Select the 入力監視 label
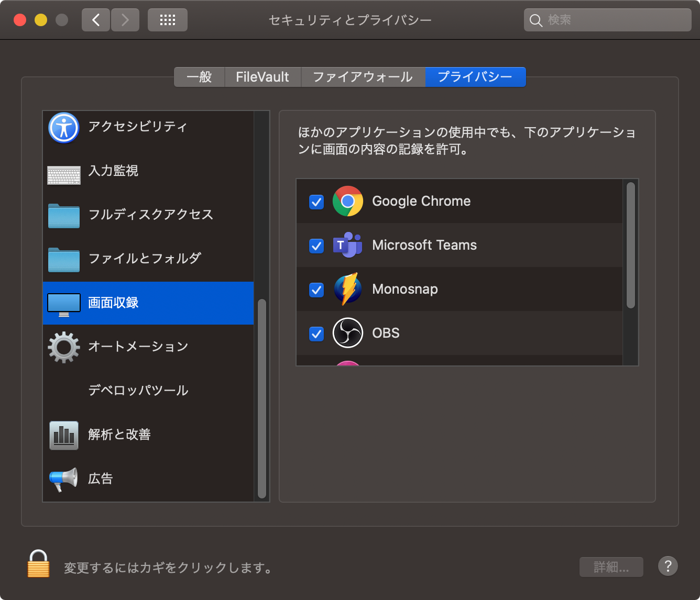This screenshot has height=600, width=700. click(x=113, y=171)
